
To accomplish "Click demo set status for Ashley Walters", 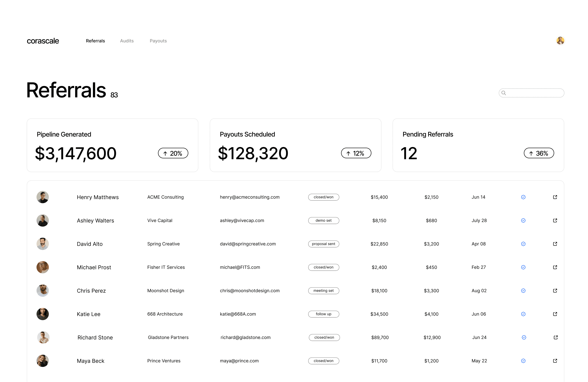I will click(324, 221).
